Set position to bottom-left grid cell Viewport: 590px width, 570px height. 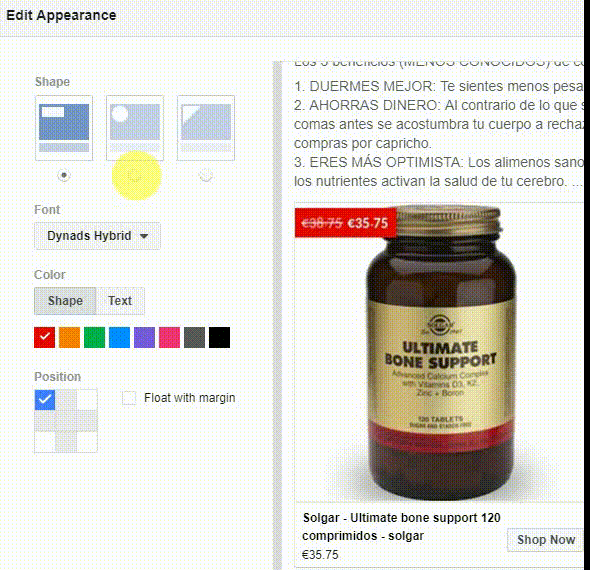[45, 442]
